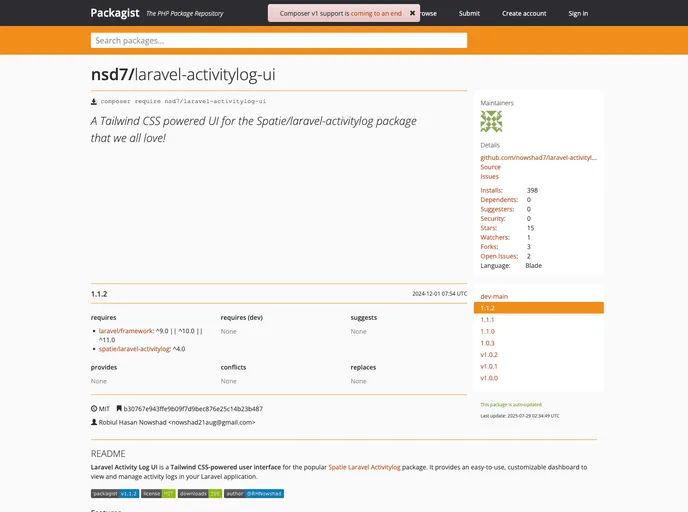The image size is (688, 512).
Task: Click the coming to an end link
Action: point(376,14)
